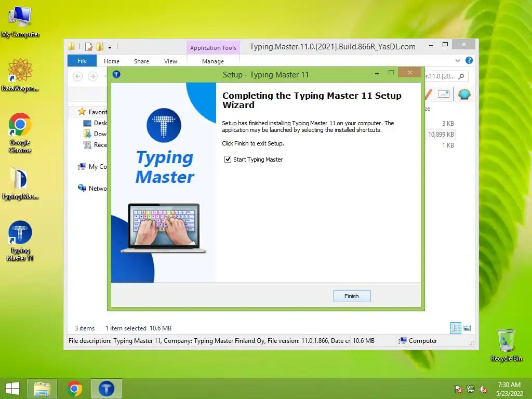Switch to details view icon in Explorer
The height and width of the screenshot is (399, 532).
[x=456, y=328]
